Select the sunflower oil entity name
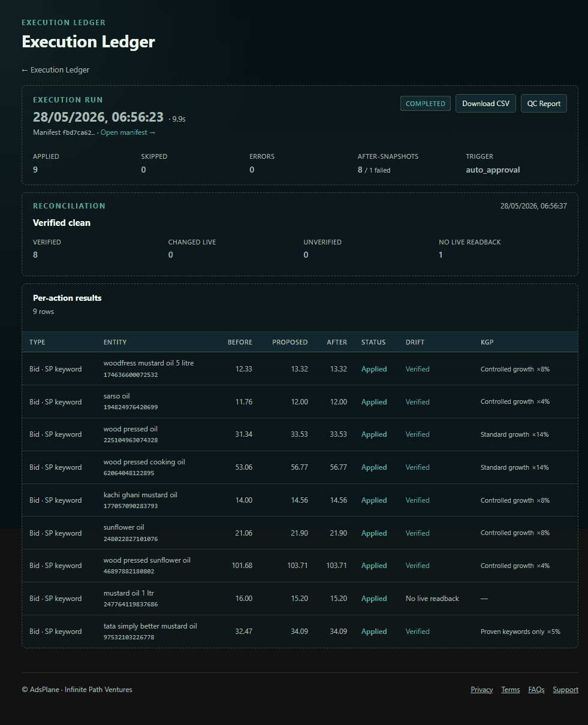Image resolution: width=588 pixels, height=725 pixels. 124,527
